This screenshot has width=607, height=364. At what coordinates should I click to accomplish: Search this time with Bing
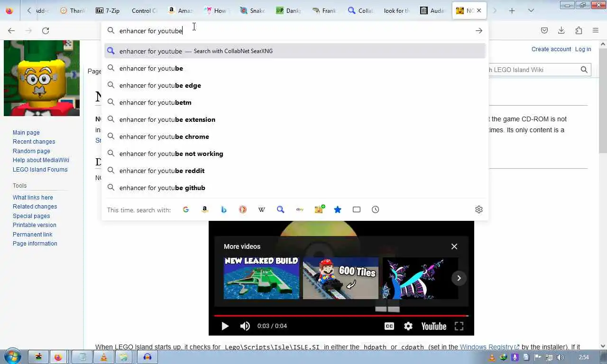[224, 209]
